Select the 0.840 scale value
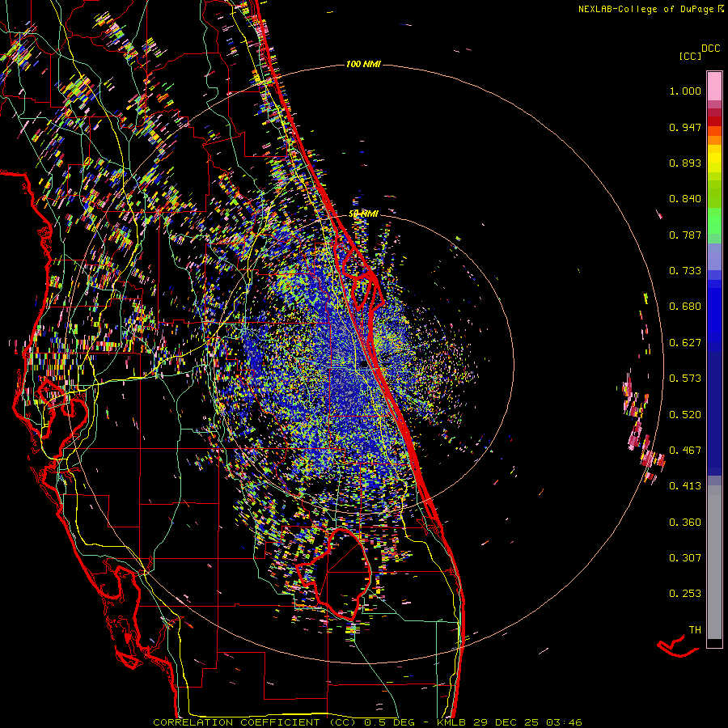This screenshot has height=728, width=728. [685, 199]
